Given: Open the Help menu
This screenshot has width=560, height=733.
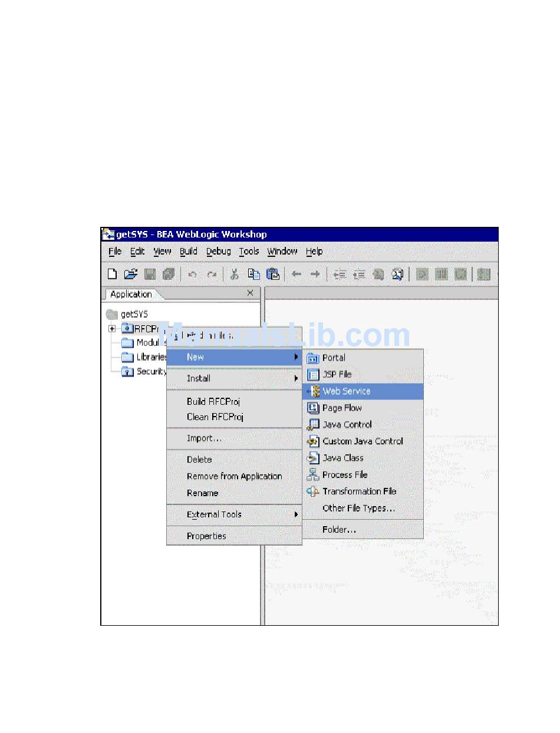Looking at the screenshot, I should [314, 252].
